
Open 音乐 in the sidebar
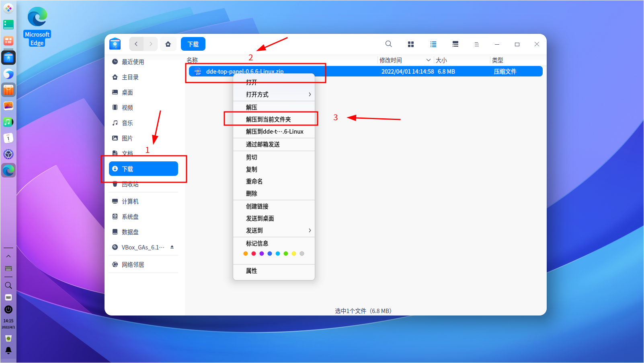tap(144, 123)
